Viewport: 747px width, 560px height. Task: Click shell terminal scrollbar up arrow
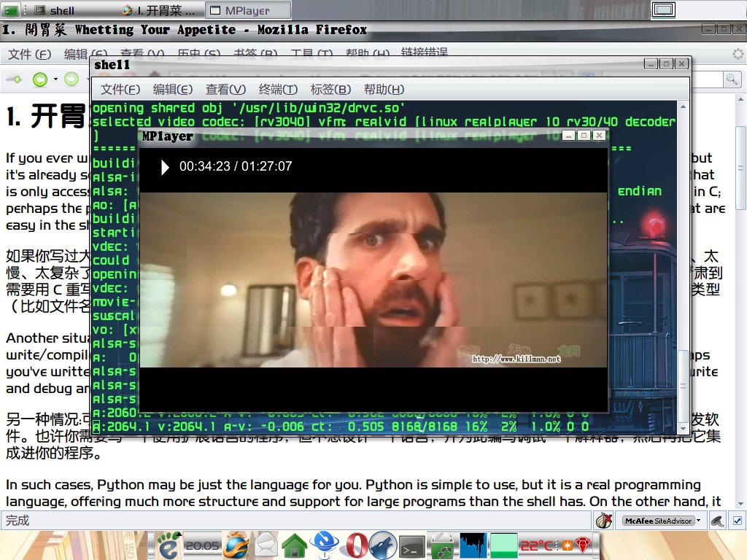tap(683, 106)
